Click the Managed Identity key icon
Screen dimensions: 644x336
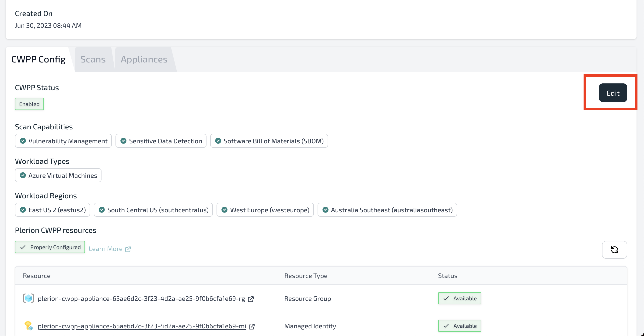click(x=28, y=326)
